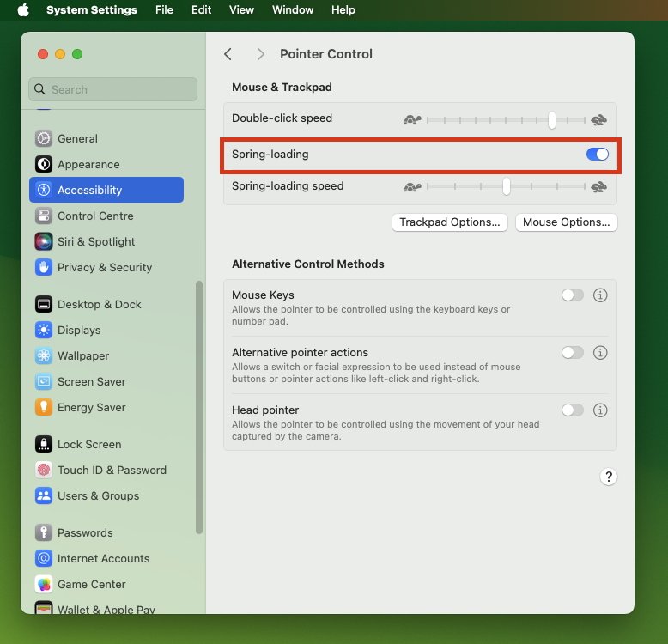Click the Siri & Spotlight icon

44,241
